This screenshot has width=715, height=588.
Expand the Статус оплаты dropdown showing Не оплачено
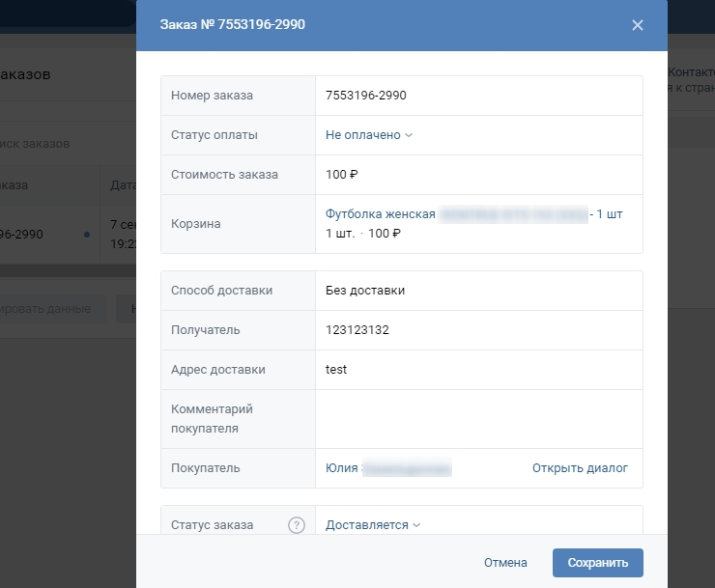pos(369,135)
